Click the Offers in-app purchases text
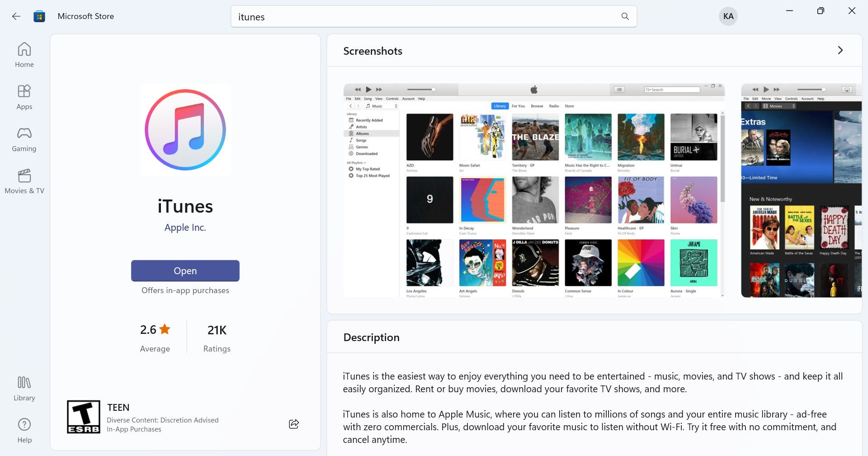The height and width of the screenshot is (456, 868). pos(185,290)
